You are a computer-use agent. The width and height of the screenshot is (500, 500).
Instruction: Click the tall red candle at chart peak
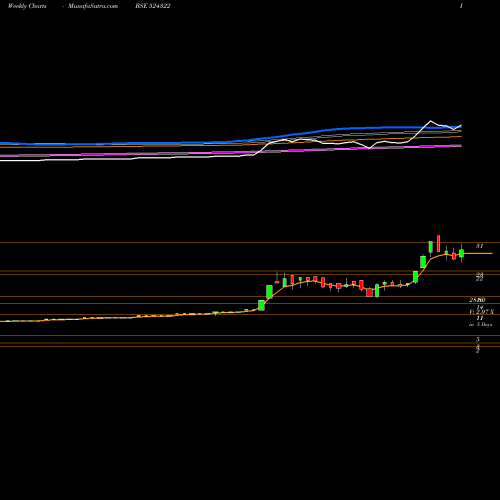pyautogui.click(x=438, y=243)
